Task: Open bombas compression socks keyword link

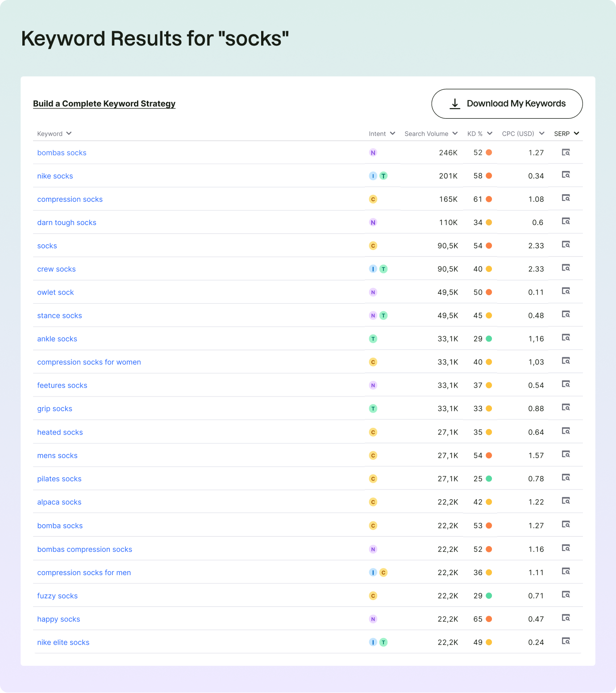Action: 84,549
